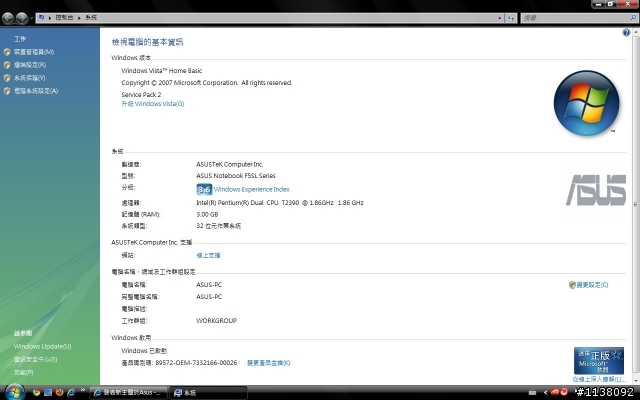Click the Show Desktop Quick Launch icon

coord(48,393)
